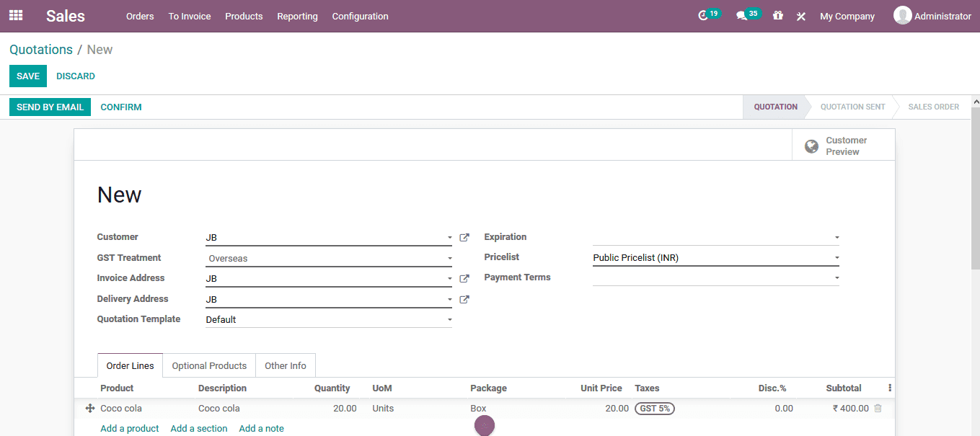Expand the Payment Terms dropdown

[x=836, y=277]
